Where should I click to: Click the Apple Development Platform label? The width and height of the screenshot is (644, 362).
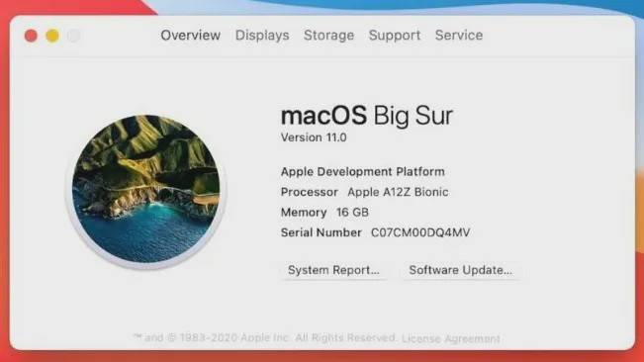(x=363, y=171)
